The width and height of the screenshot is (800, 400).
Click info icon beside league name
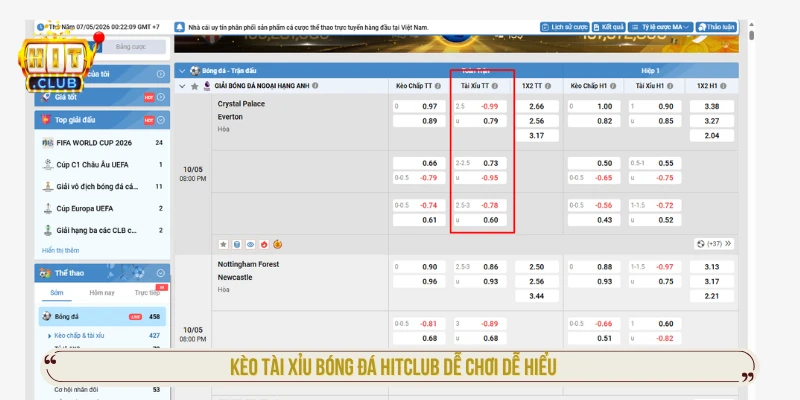(x=315, y=86)
